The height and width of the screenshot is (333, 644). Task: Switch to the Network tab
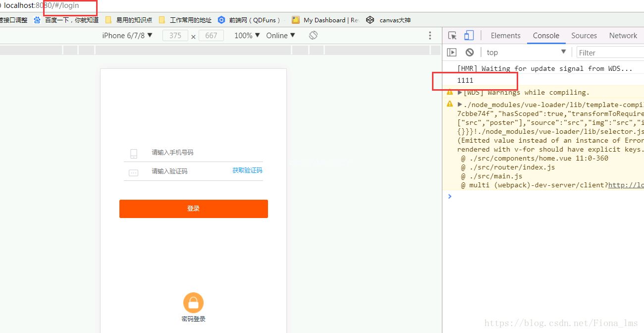(x=623, y=36)
